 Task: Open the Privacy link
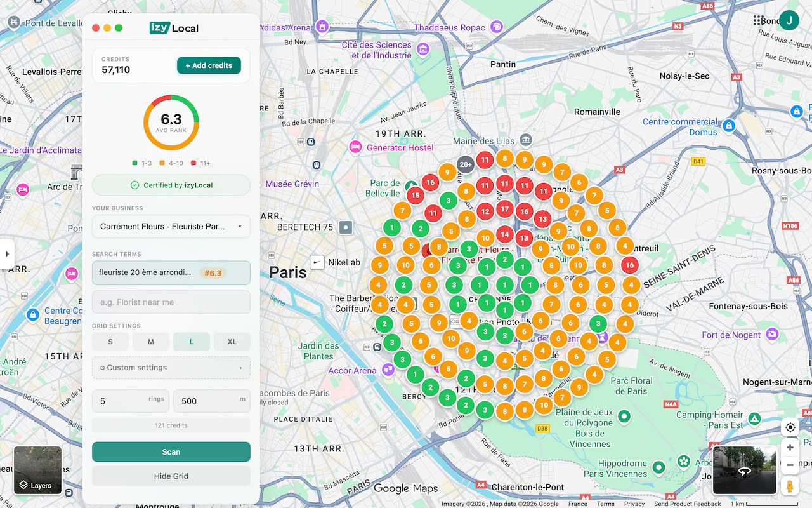tap(634, 504)
